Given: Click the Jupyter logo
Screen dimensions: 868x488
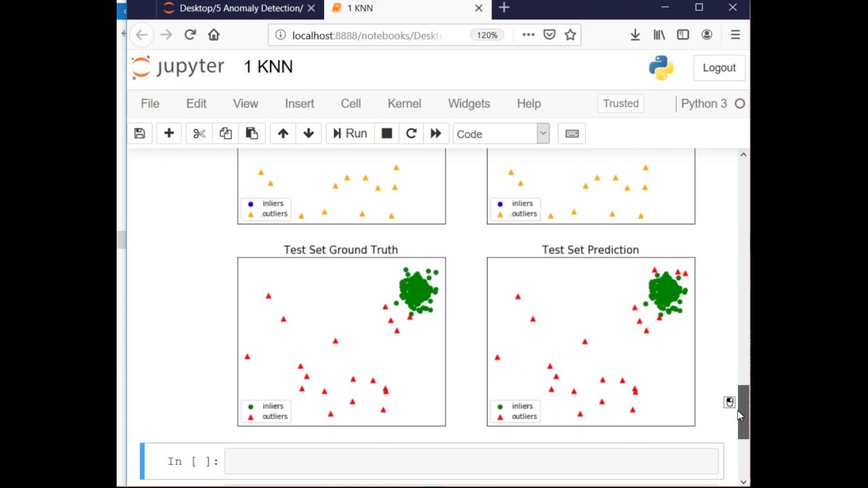Looking at the screenshot, I should coord(178,66).
